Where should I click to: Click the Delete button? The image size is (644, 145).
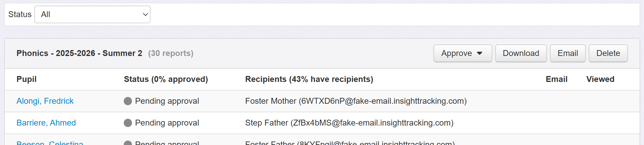tap(608, 53)
